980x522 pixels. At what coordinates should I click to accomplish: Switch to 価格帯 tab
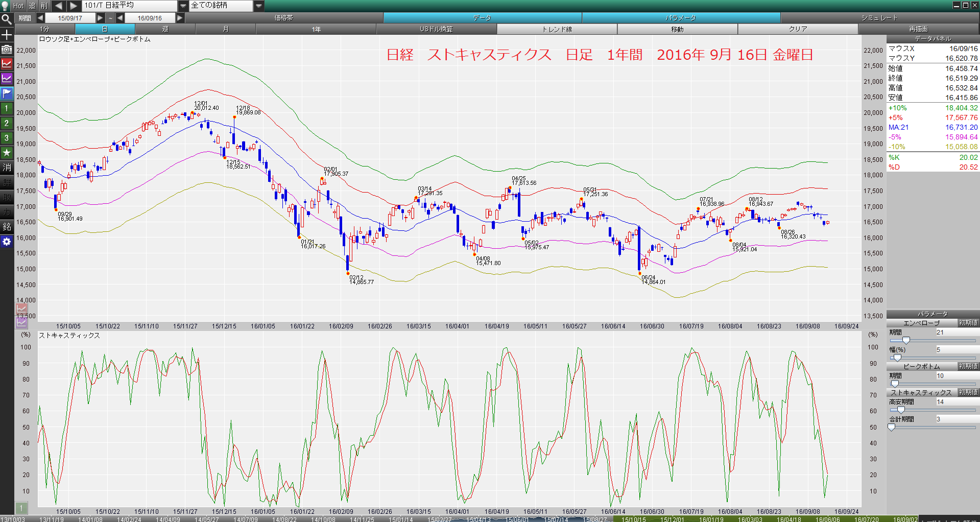pos(284,18)
